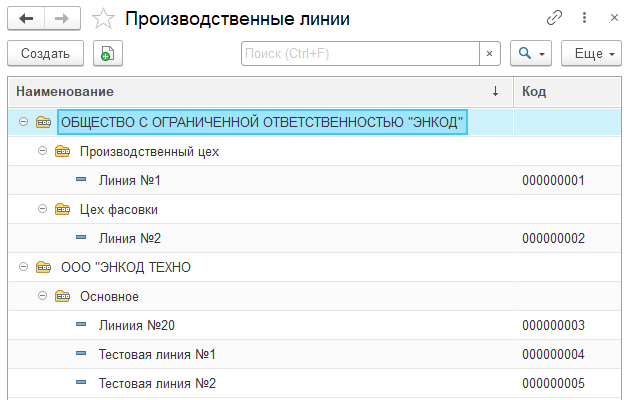Viewport: 624px width, 400px height.
Task: Collapse the Основное folder node
Action: (43, 297)
